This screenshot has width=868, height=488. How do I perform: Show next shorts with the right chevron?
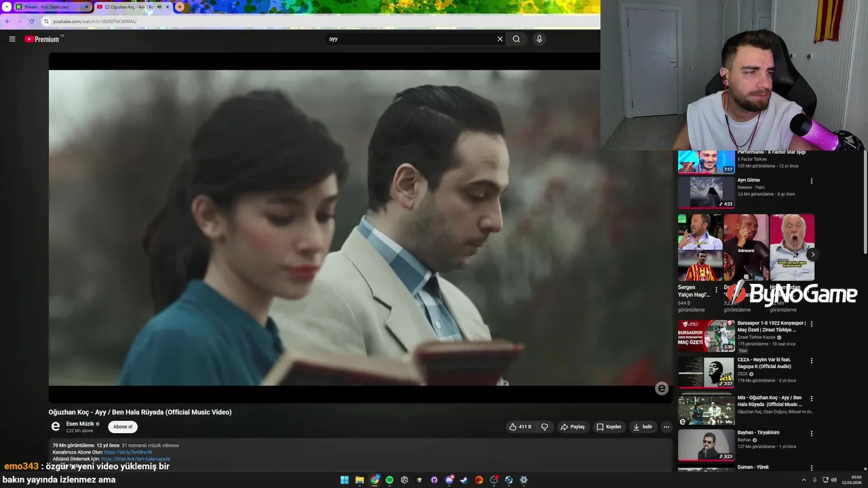point(812,255)
